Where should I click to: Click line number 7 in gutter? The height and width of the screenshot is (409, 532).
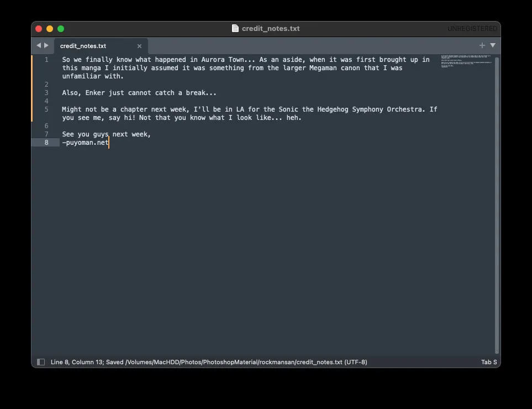coord(46,134)
